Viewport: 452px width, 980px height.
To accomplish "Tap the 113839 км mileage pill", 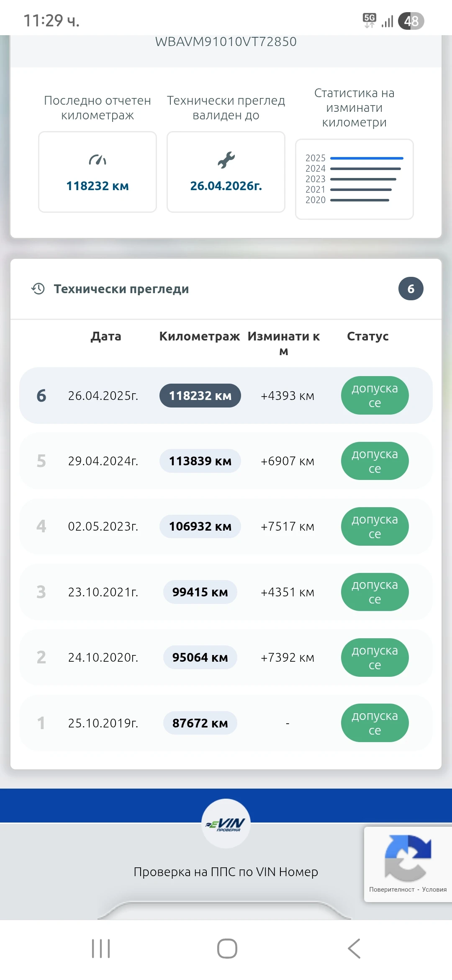I will (200, 461).
